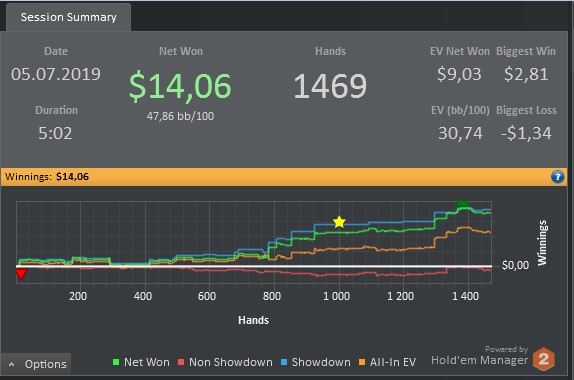Click the Hands x-axis title

253,320
